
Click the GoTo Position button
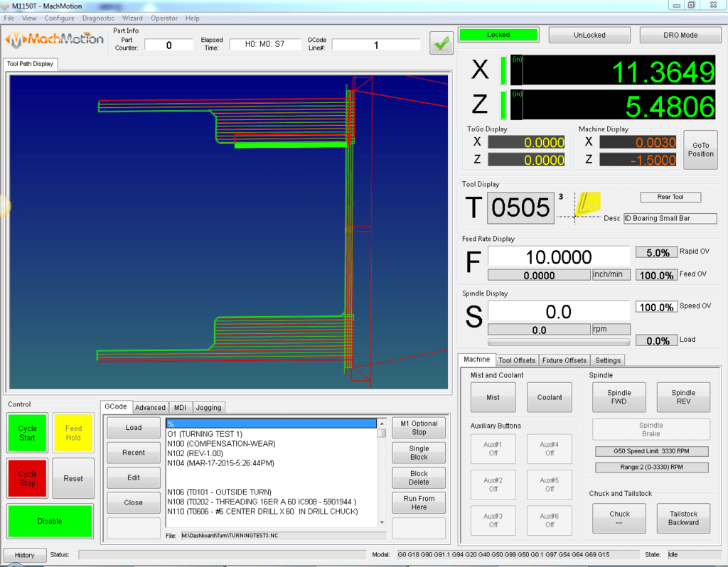[700, 149]
